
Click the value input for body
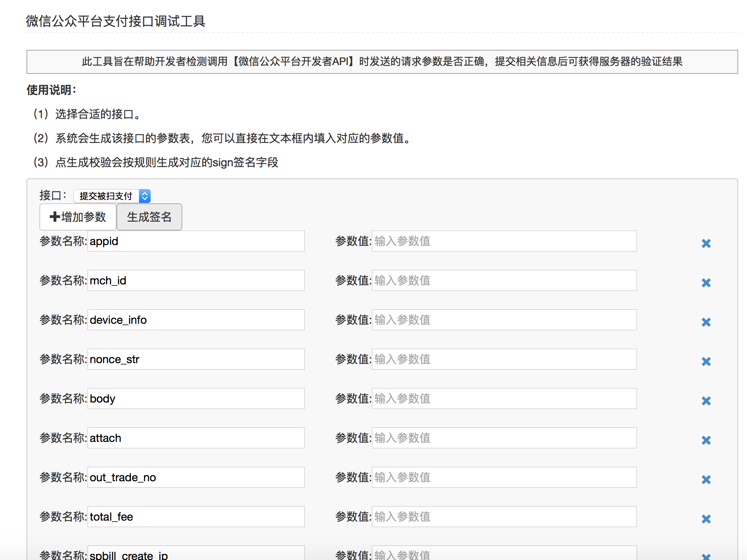click(x=504, y=399)
